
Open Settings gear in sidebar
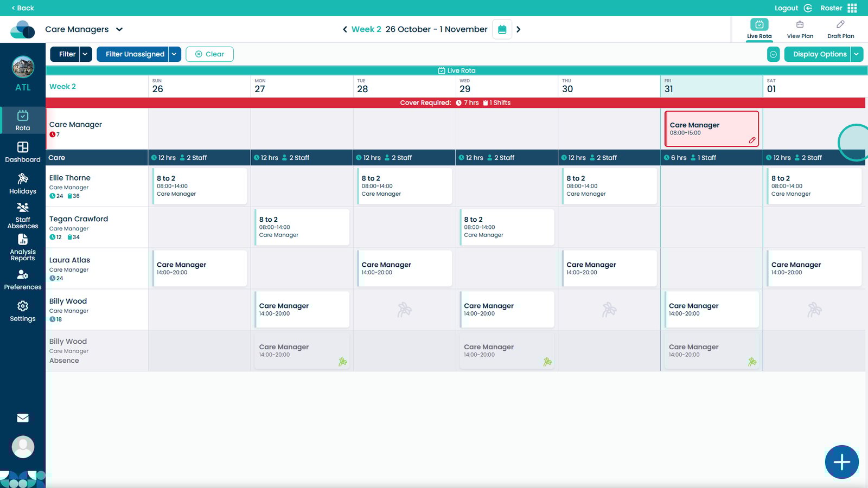(x=23, y=311)
